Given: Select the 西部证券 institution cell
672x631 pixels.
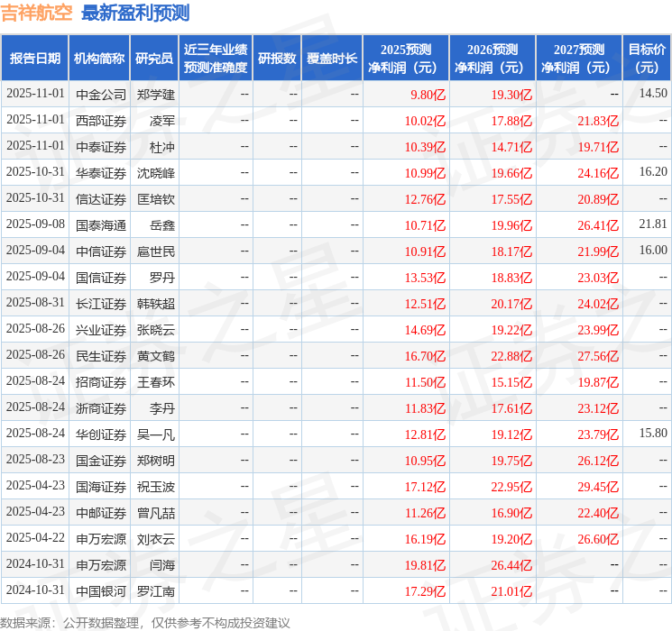Looking at the screenshot, I should tap(101, 121).
